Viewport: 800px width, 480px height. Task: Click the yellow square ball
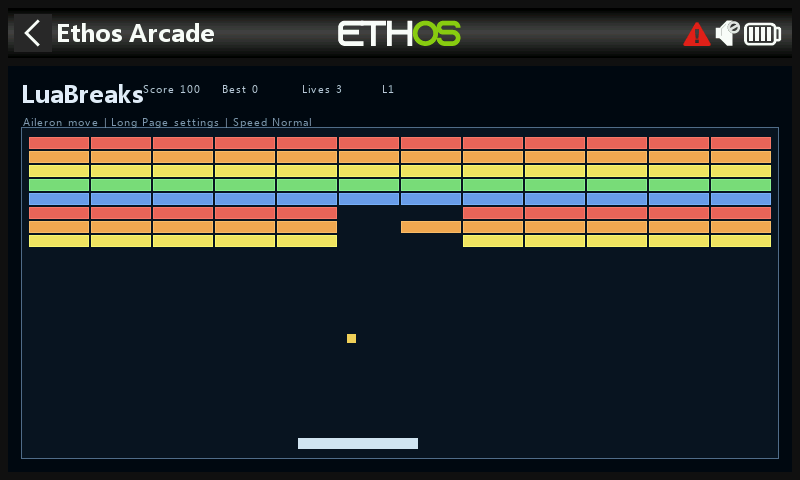(x=351, y=338)
